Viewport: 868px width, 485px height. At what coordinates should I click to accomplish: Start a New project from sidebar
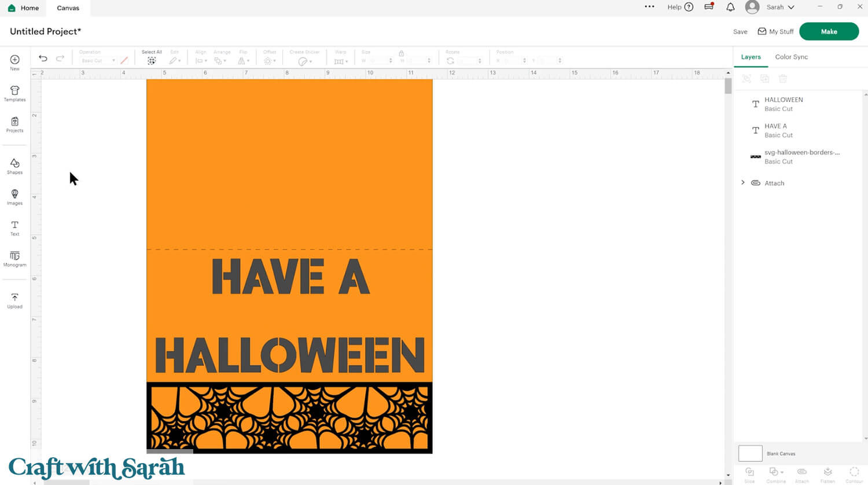(x=14, y=63)
